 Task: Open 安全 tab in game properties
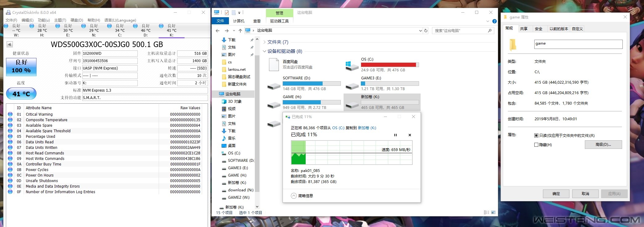click(539, 29)
